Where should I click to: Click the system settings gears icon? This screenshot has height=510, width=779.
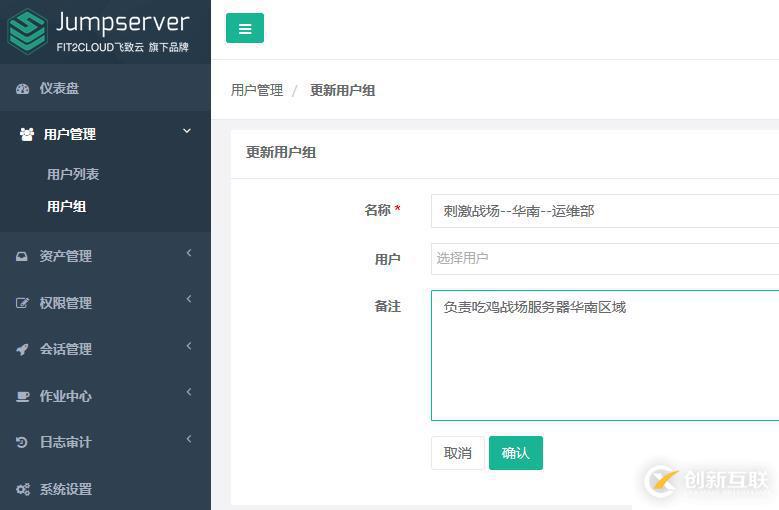pyautogui.click(x=22, y=489)
